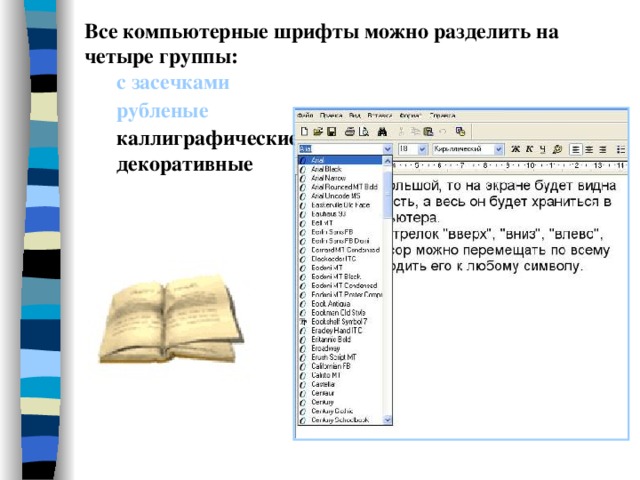This screenshot has height=480, width=640.
Task: Select Bookman Old Style font
Action: [340, 313]
